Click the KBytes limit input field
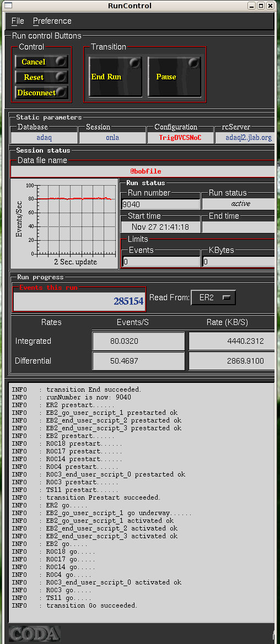Image resolution: width=280 pixels, height=644 pixels. click(x=238, y=261)
